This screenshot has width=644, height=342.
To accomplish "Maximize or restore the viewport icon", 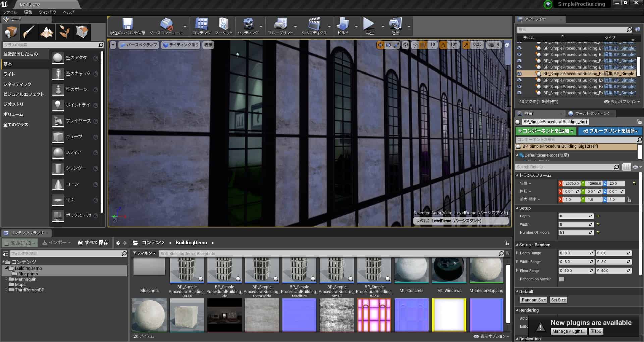I will coord(507,45).
